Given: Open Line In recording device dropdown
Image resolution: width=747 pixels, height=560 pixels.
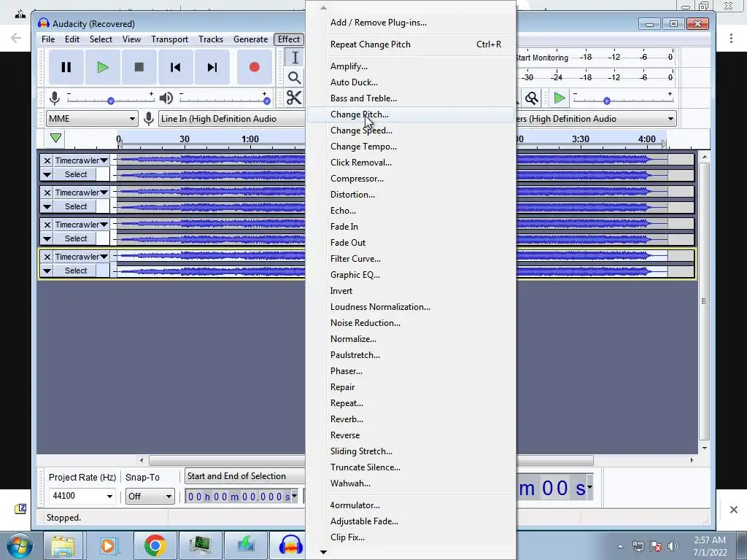Looking at the screenshot, I should click(x=231, y=119).
